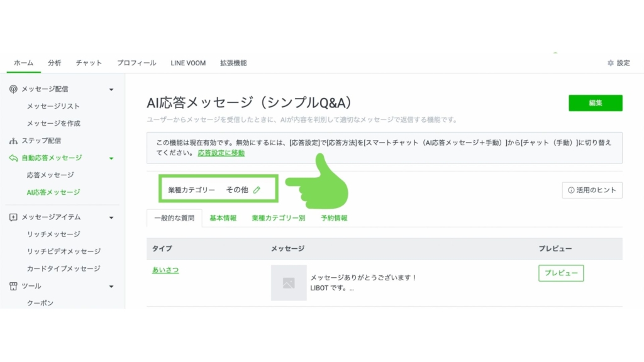Follow the 応答設定に移動 link

click(221, 153)
